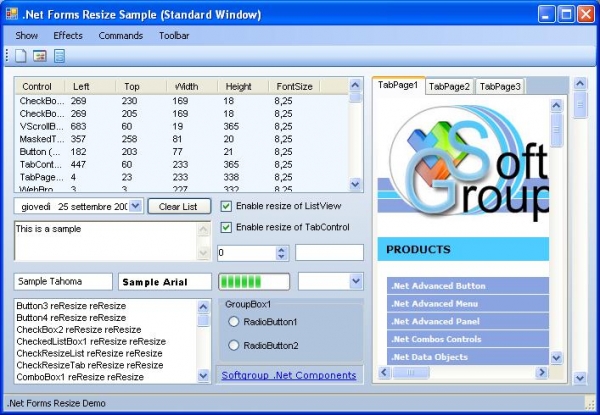Image resolution: width=600 pixels, height=415 pixels.
Task: Click the colorful form toolbar icon
Action: (40, 56)
